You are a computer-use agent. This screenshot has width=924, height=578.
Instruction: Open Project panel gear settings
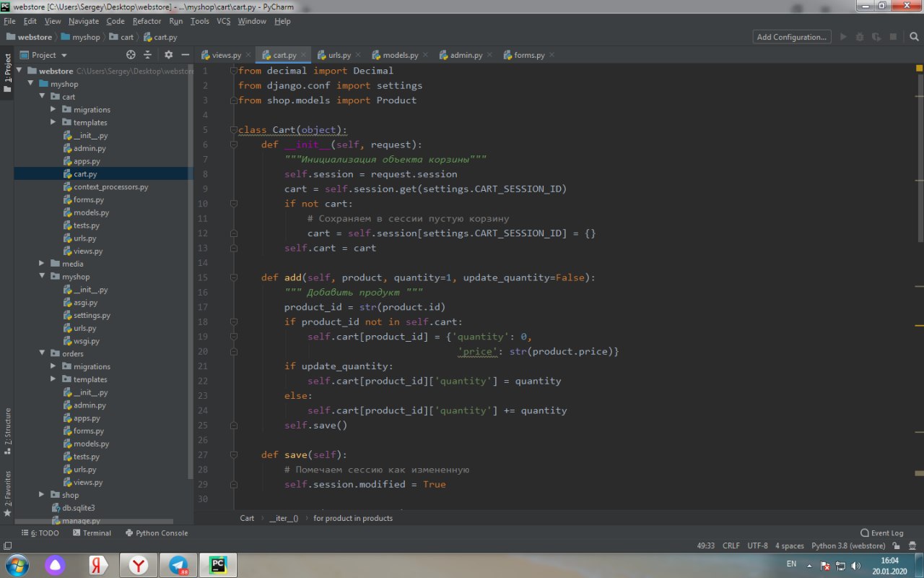tap(169, 55)
